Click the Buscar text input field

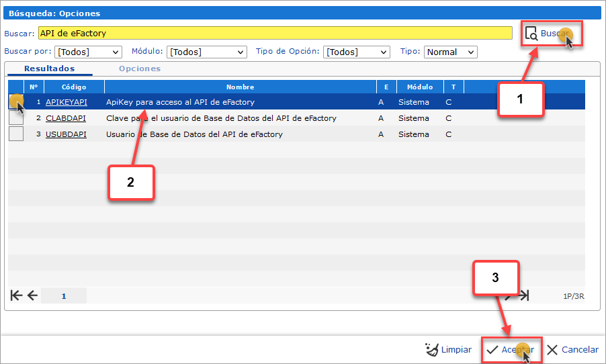click(x=275, y=33)
